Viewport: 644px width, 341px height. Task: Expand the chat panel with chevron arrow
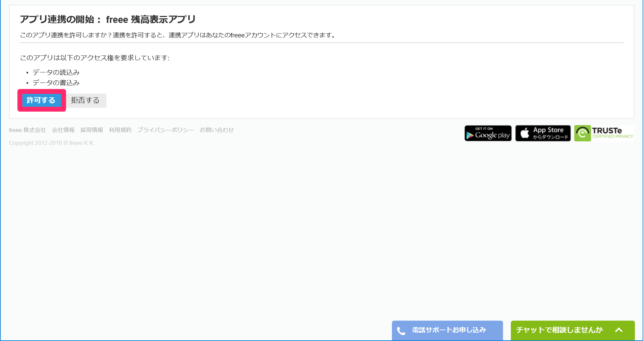click(619, 330)
